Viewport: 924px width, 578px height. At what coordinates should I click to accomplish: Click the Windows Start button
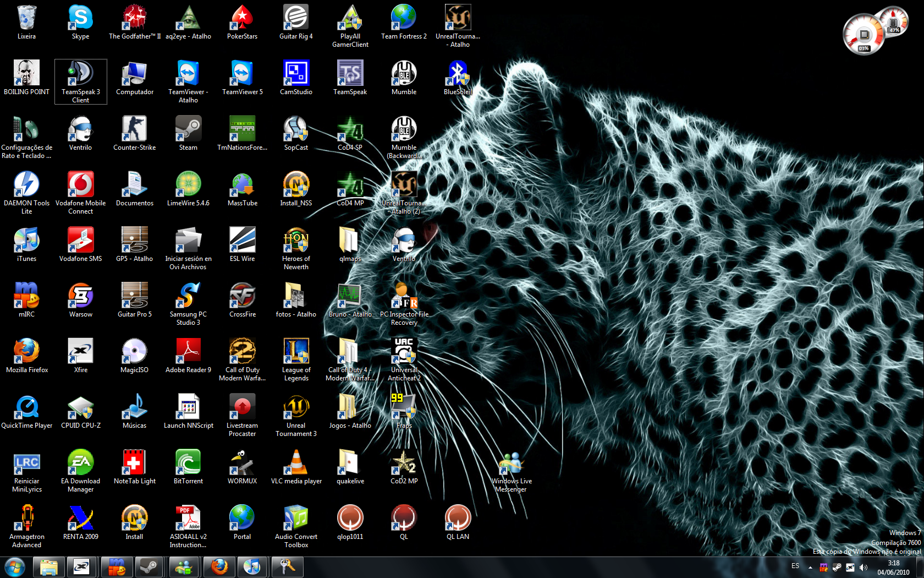[14, 566]
